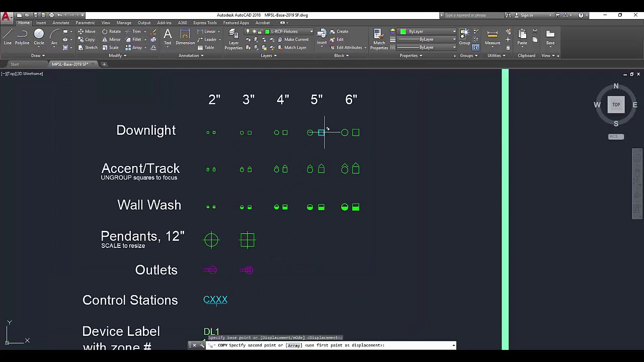The image size is (644, 362).
Task: Expand the Utilities panel
Action: point(496,55)
